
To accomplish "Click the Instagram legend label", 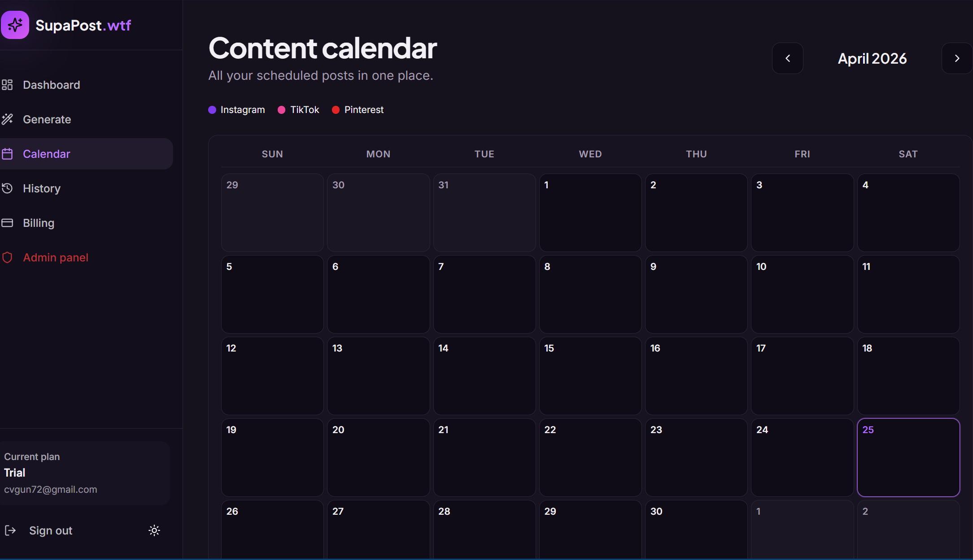I will coord(243,110).
